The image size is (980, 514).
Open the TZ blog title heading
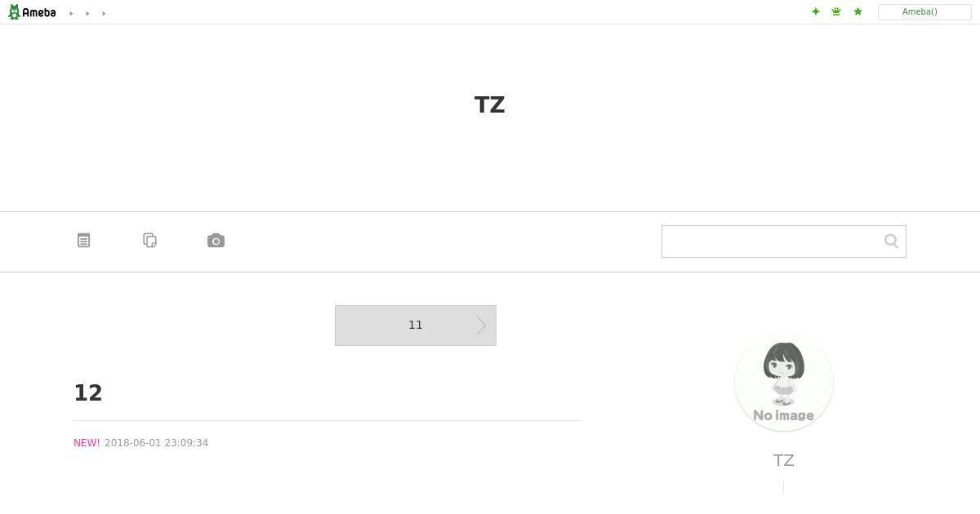point(490,105)
